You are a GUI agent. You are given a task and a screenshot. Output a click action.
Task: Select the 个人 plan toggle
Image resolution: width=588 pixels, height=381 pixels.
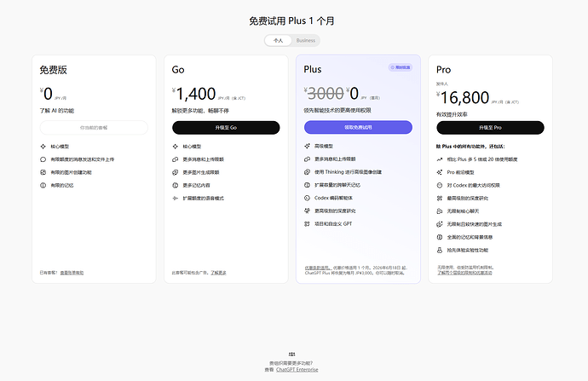[279, 41]
